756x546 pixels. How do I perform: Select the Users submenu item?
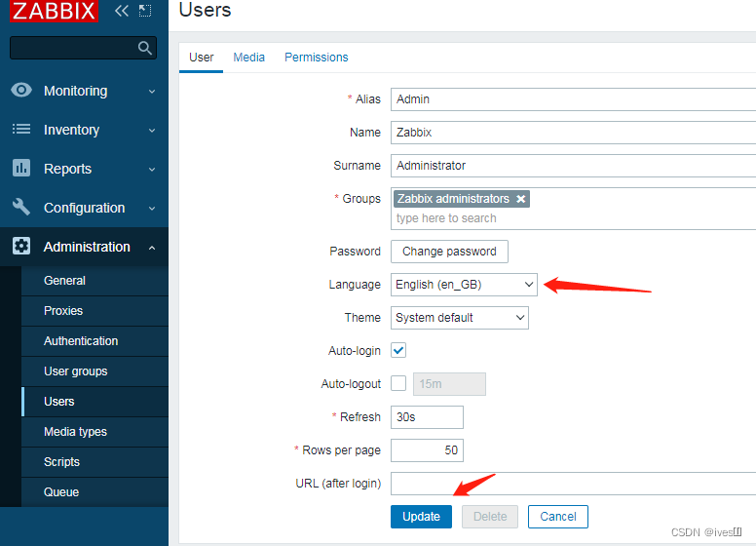(x=94, y=402)
